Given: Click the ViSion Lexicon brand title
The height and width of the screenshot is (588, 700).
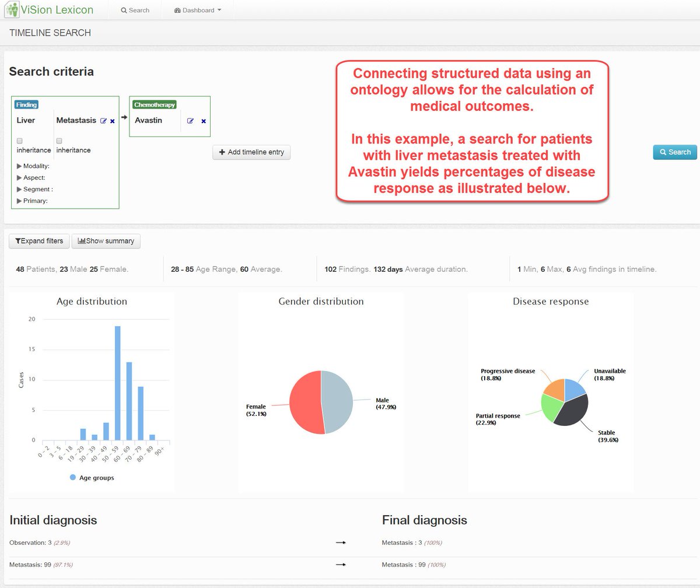Looking at the screenshot, I should pyautogui.click(x=57, y=10).
